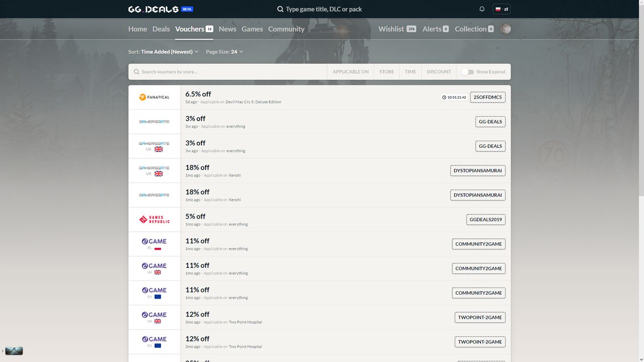Open Devil May Cry 5: Deluxe Edition link
Image resolution: width=644 pixels, height=362 pixels.
[x=253, y=102]
